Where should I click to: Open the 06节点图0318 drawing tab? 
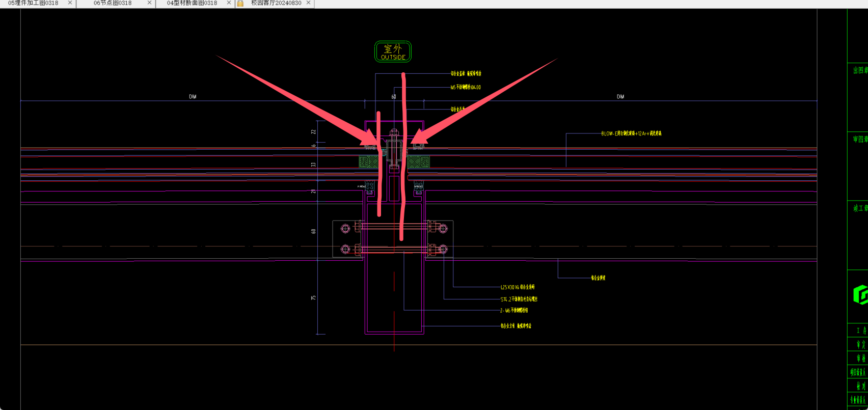112,3
